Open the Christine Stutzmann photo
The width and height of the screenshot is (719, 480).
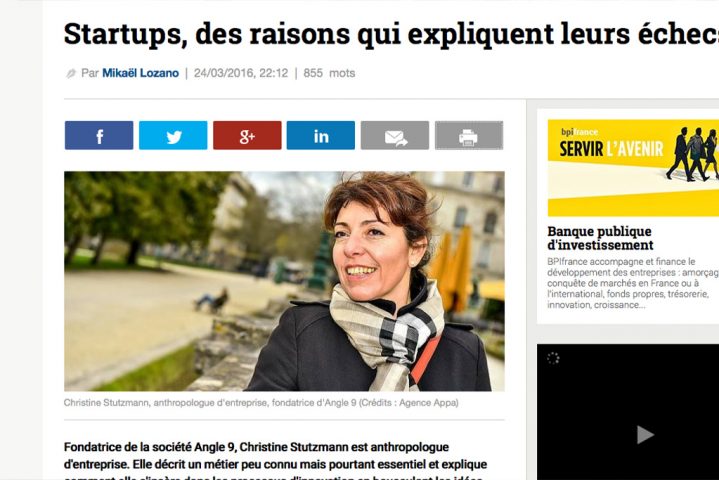pos(284,281)
